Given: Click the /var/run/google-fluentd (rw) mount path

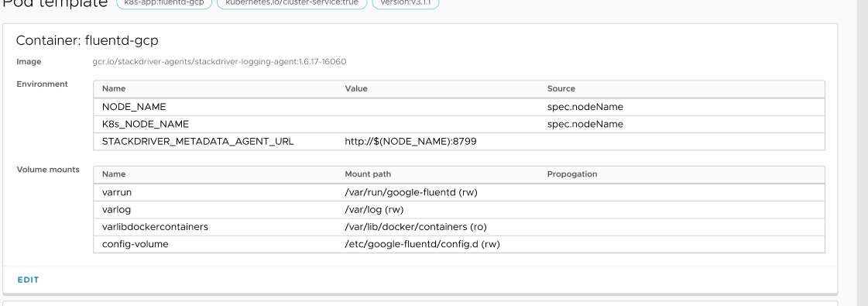Looking at the screenshot, I should 410,192.
